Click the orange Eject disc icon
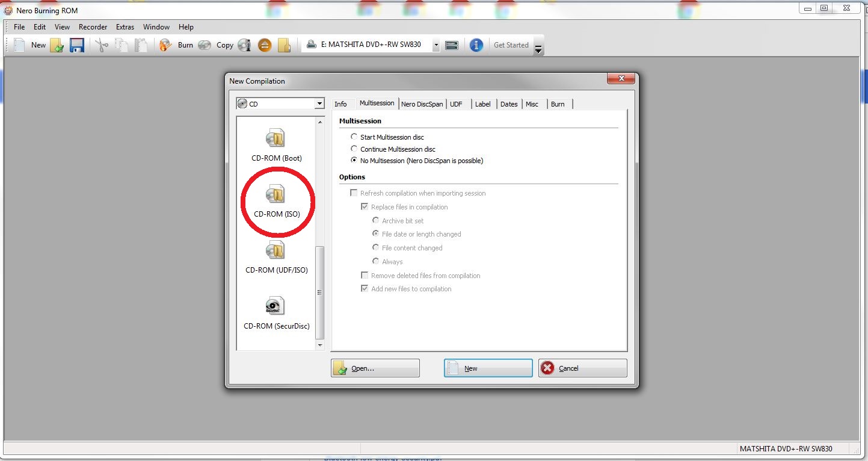868x461 pixels. click(264, 45)
